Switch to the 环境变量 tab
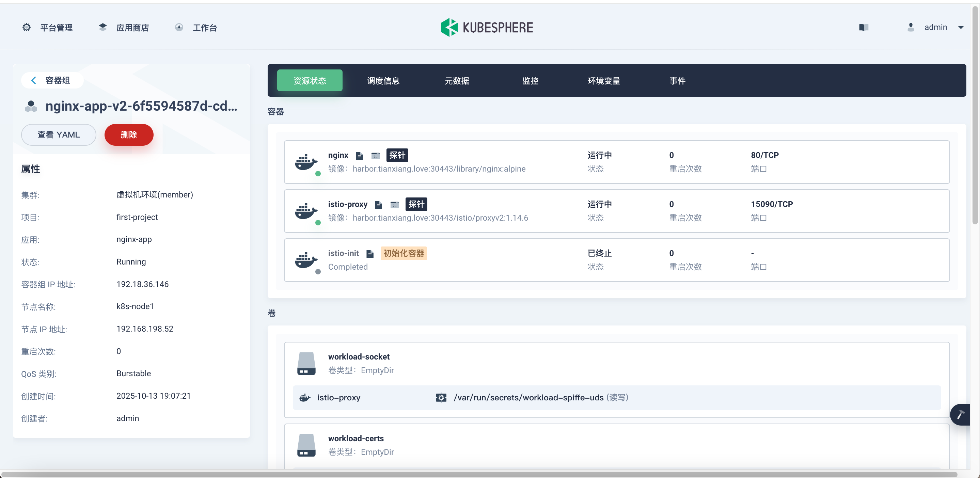The height and width of the screenshot is (478, 980). [x=603, y=81]
